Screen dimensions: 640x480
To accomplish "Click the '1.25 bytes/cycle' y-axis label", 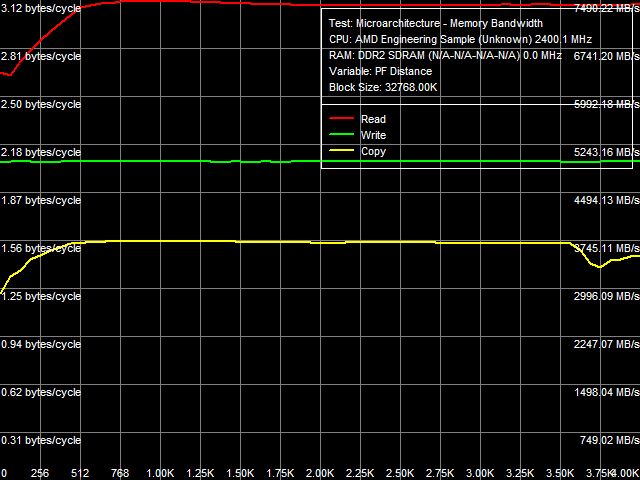I will point(41,296).
